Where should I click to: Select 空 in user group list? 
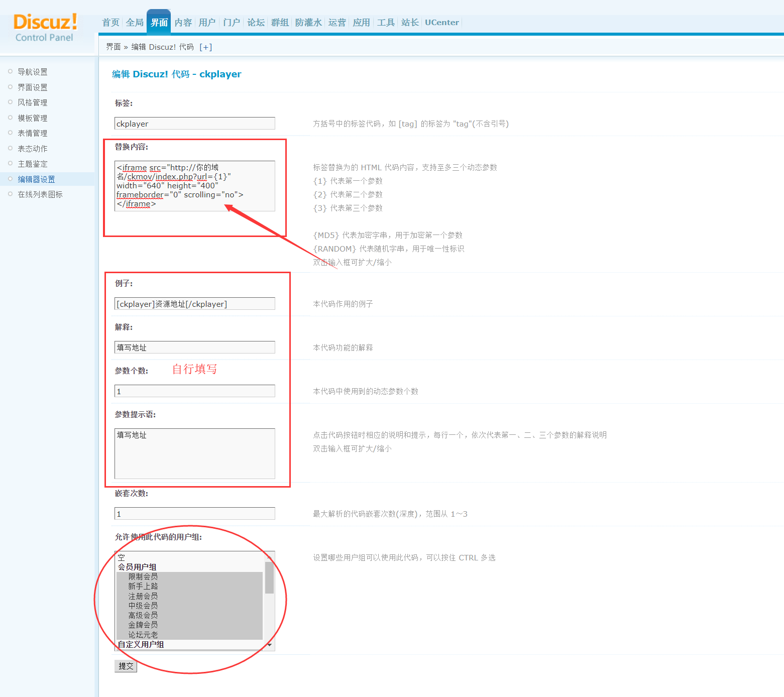[x=190, y=557]
